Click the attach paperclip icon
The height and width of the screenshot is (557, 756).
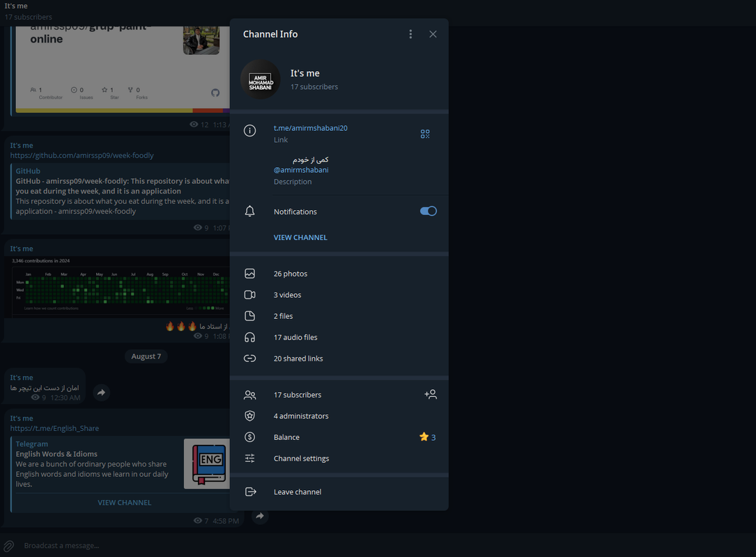(x=8, y=546)
